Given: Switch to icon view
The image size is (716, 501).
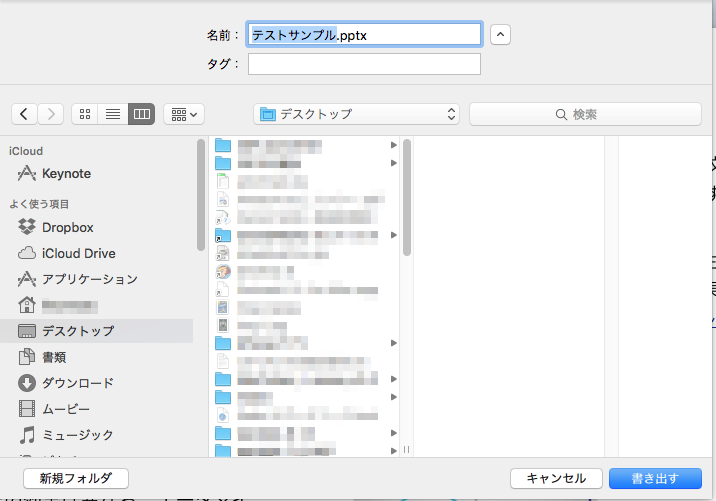Looking at the screenshot, I should pyautogui.click(x=85, y=114).
